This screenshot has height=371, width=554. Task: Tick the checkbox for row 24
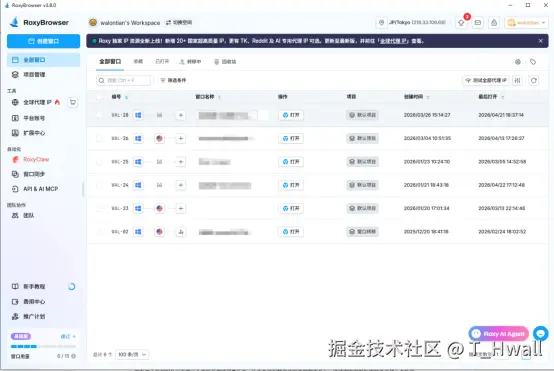99,185
